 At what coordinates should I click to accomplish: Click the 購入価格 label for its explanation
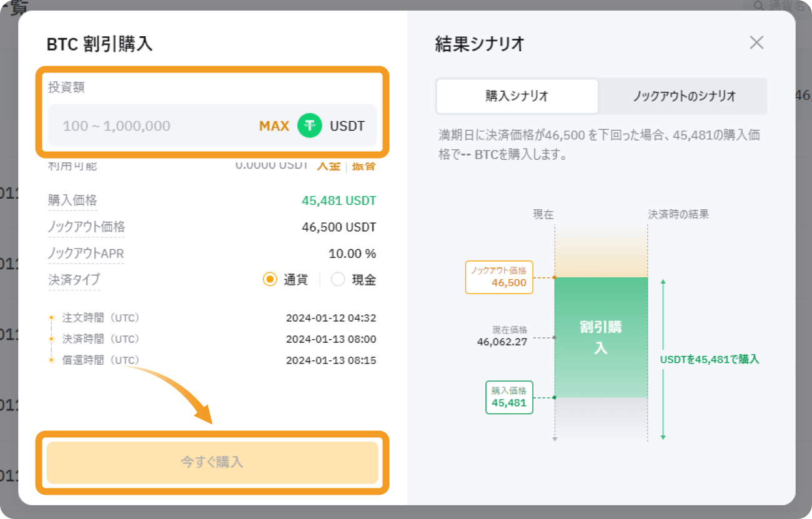[x=72, y=200]
